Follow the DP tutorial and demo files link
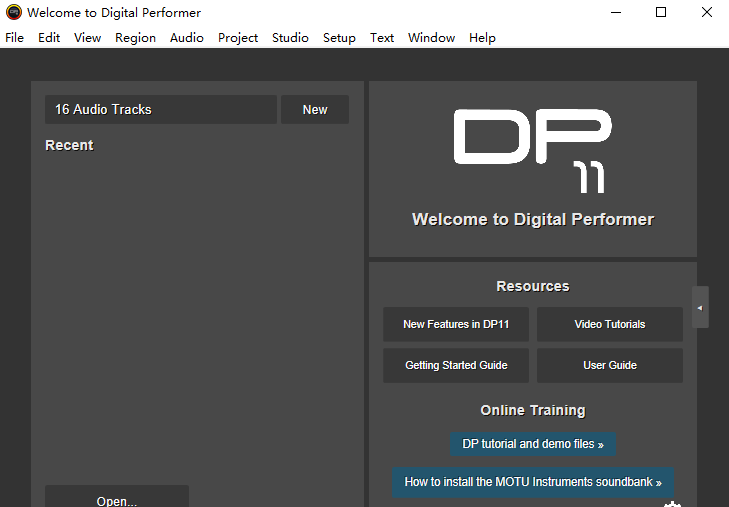 pos(533,444)
